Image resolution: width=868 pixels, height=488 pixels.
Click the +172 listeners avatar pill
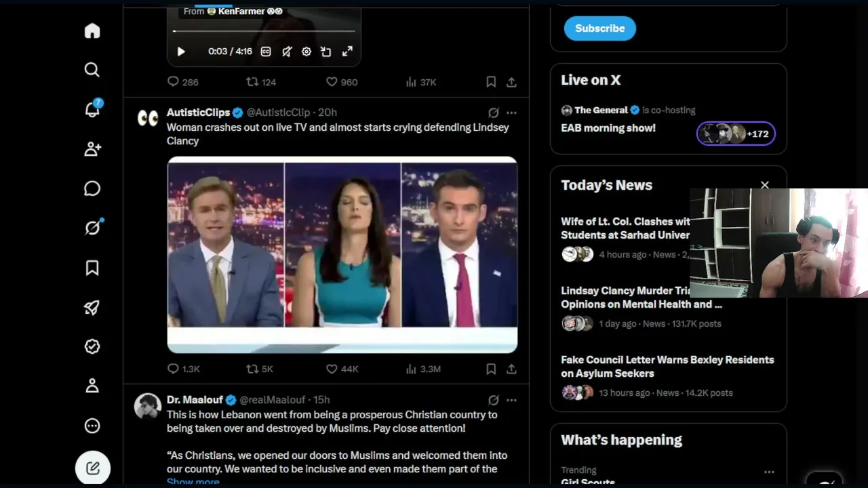click(x=736, y=134)
